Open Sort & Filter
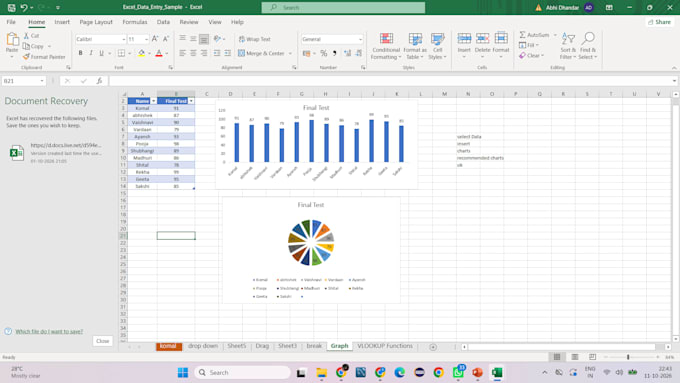 tap(568, 46)
